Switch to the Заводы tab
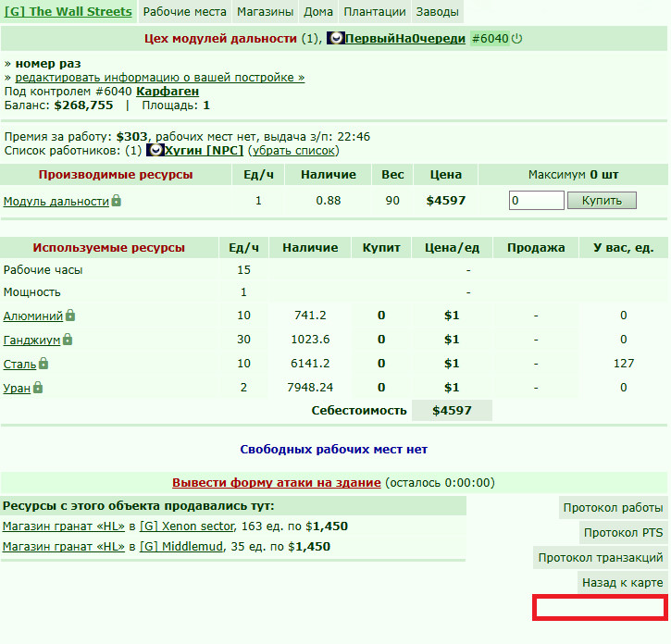 tap(438, 11)
